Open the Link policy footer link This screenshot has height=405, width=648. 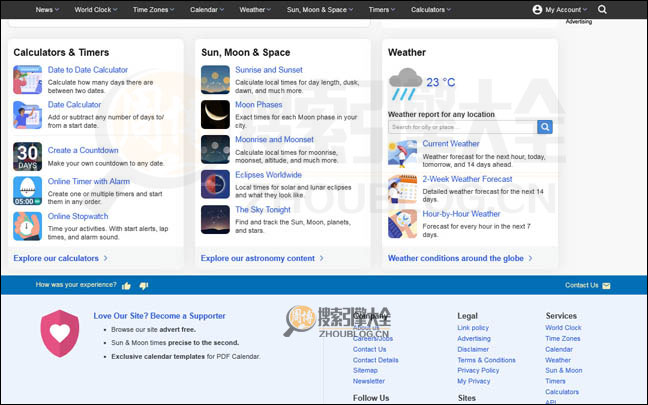tap(473, 328)
